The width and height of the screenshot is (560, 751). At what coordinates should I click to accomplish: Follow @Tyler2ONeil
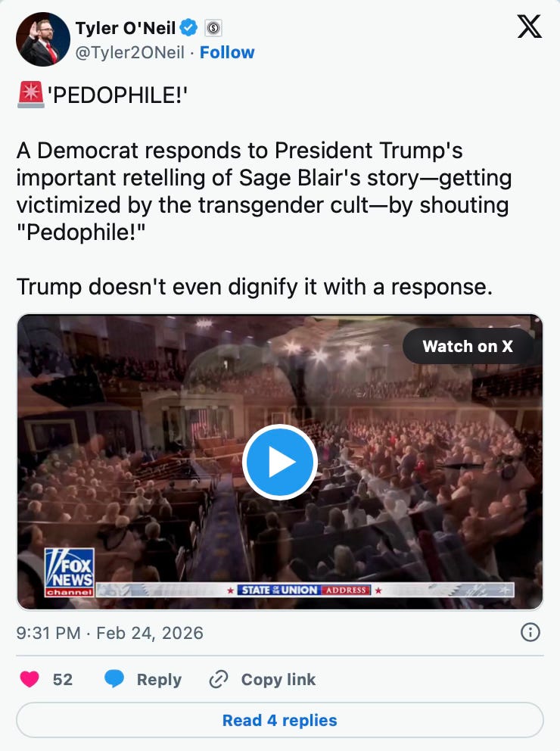227,52
